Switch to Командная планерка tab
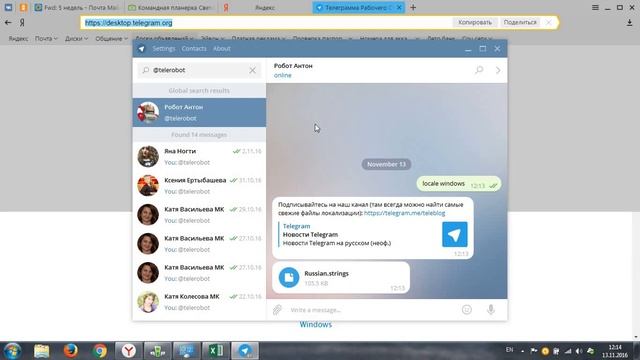Viewport: 640px width, 360px height. point(171,7)
